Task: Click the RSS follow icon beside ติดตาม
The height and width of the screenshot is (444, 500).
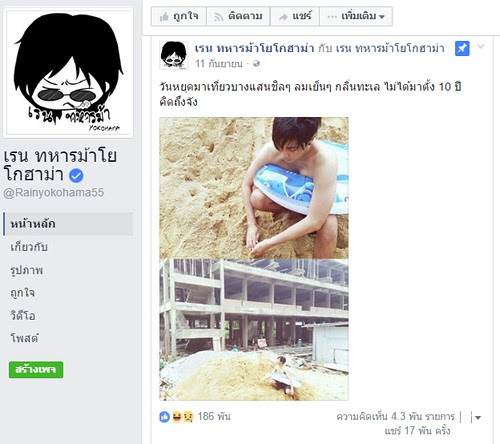Action: [218, 17]
